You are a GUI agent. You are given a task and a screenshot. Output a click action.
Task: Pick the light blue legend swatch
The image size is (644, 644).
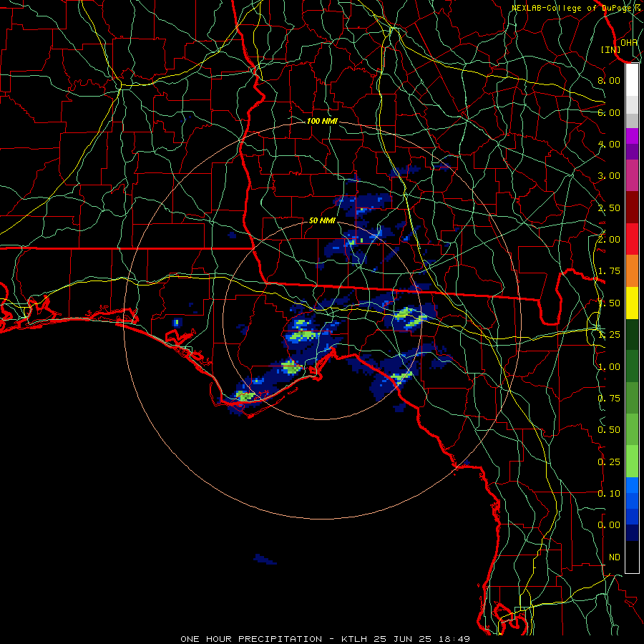632,485
